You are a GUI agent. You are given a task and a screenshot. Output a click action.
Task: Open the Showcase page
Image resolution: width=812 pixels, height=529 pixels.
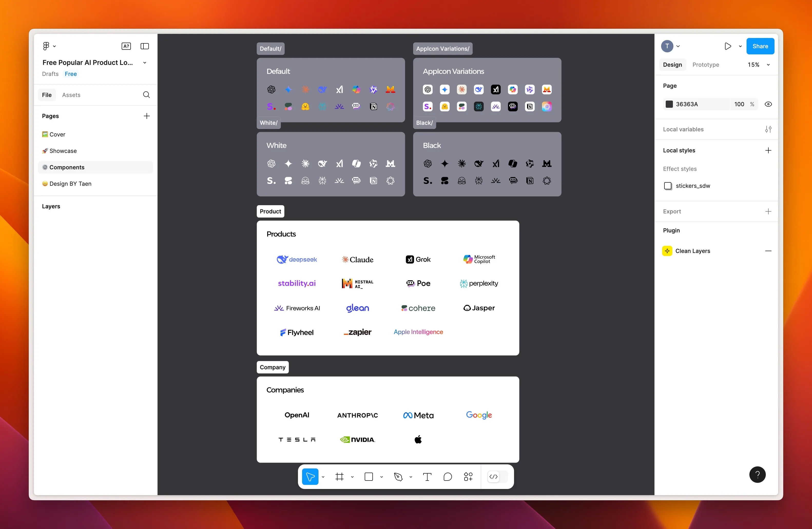coord(63,151)
